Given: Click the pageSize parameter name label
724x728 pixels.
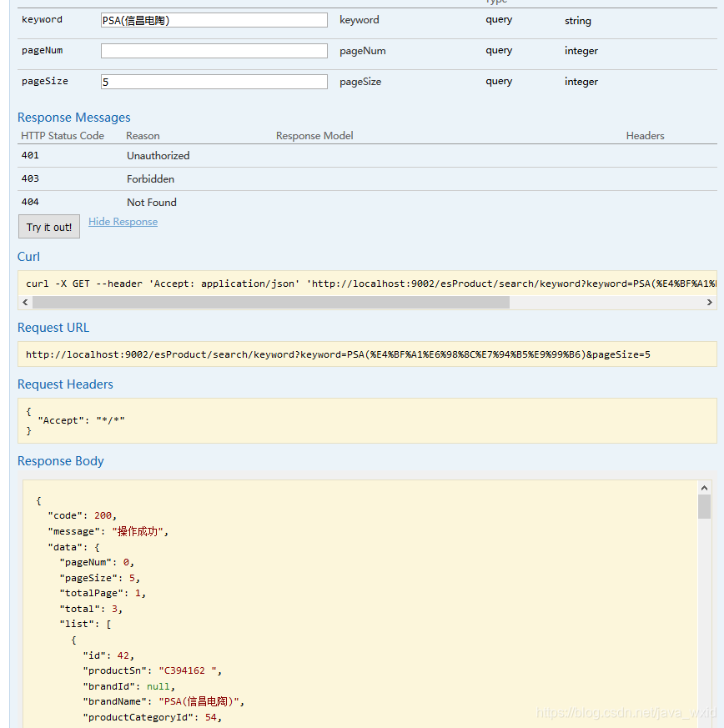Looking at the screenshot, I should tap(45, 81).
